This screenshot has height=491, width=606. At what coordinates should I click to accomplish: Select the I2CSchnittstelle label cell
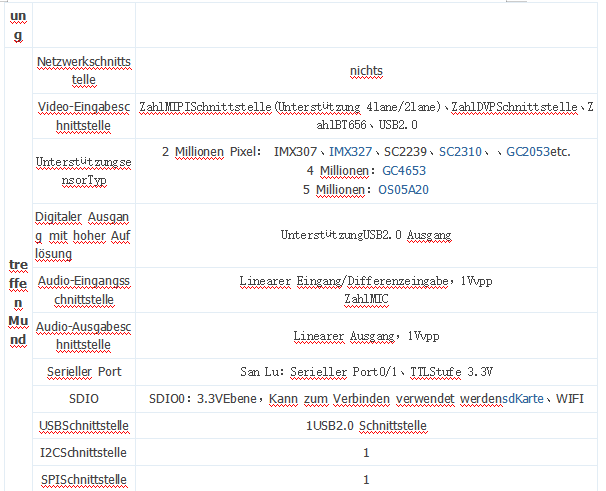[x=84, y=453]
